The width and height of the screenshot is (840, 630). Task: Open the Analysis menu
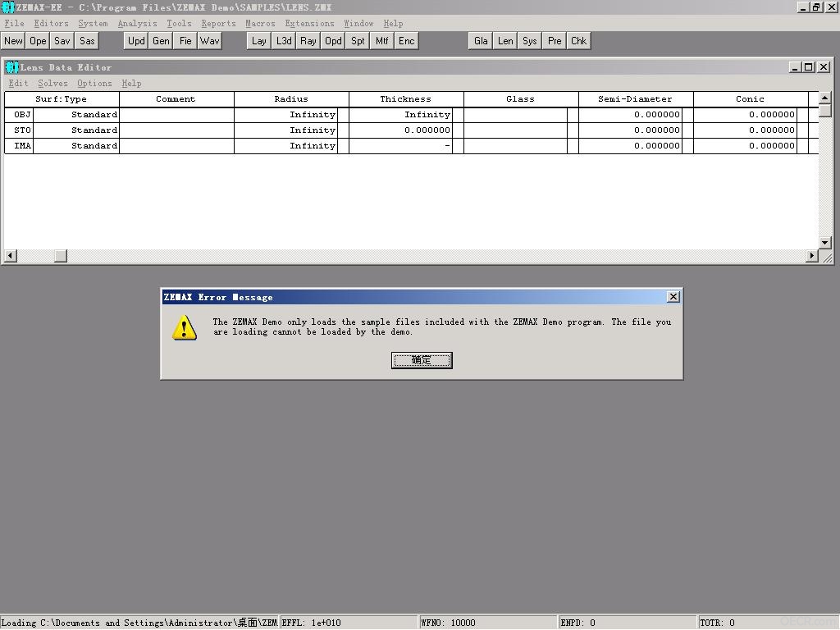(x=137, y=24)
